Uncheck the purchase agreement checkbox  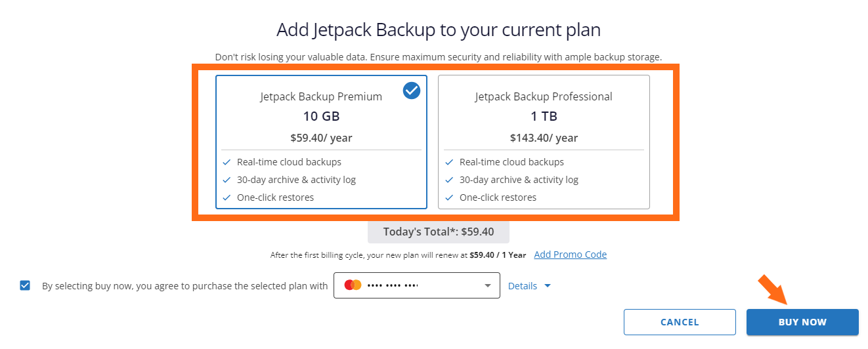coord(25,285)
